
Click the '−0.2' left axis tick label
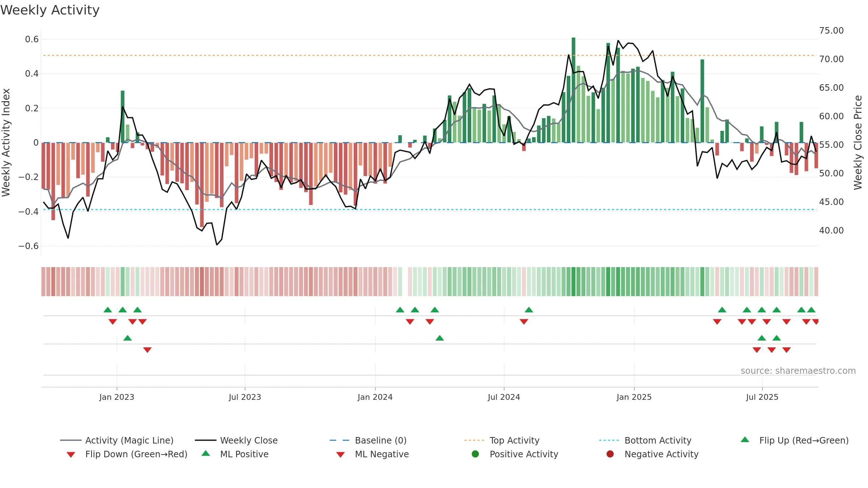[x=29, y=177]
